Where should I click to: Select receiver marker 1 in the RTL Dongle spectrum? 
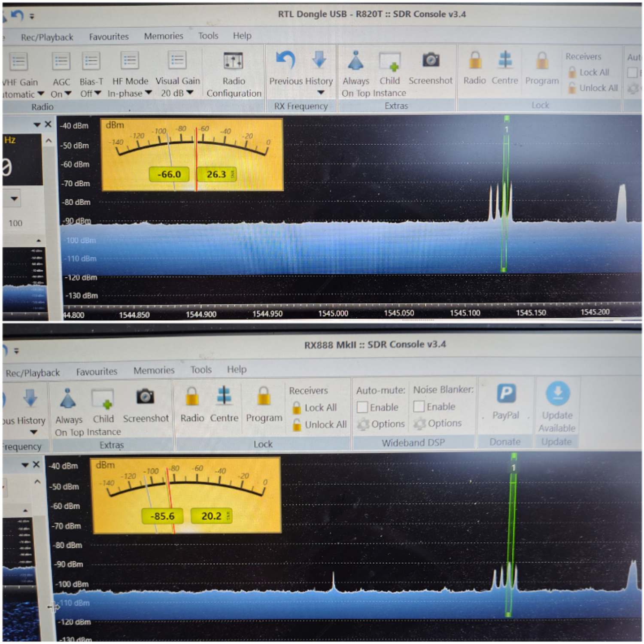click(507, 129)
